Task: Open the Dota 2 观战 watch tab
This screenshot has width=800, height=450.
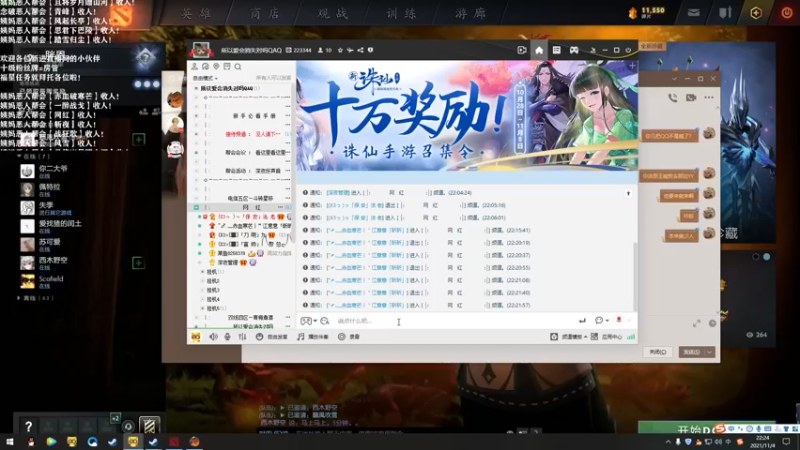Action: [333, 13]
